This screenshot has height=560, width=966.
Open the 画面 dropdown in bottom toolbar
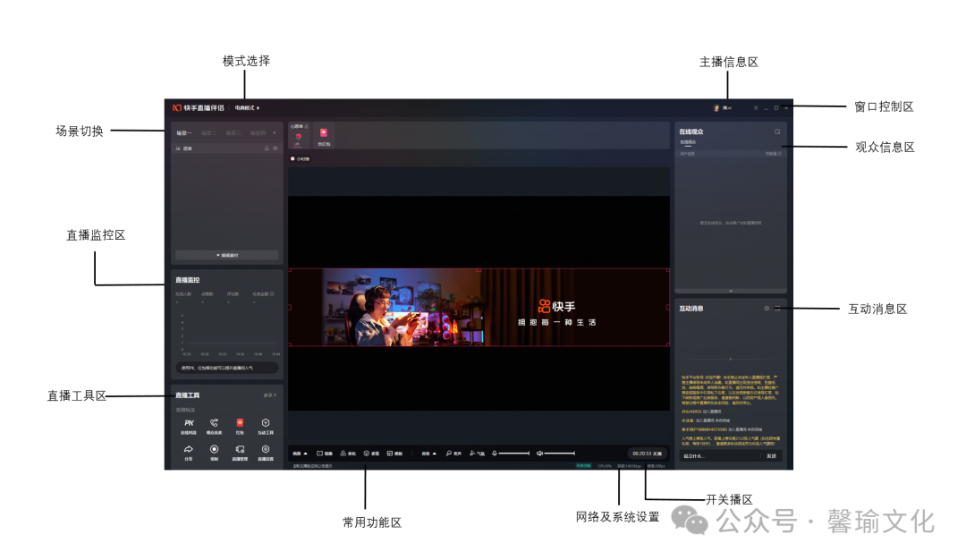click(x=300, y=454)
